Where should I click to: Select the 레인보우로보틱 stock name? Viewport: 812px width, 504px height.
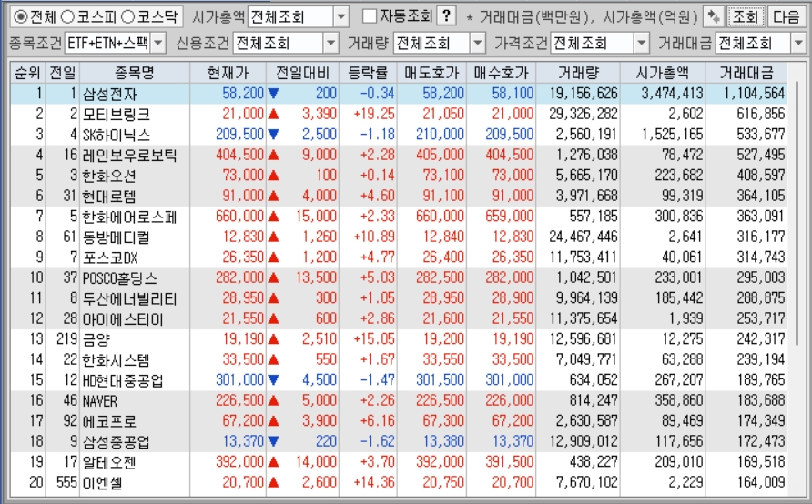point(130,156)
